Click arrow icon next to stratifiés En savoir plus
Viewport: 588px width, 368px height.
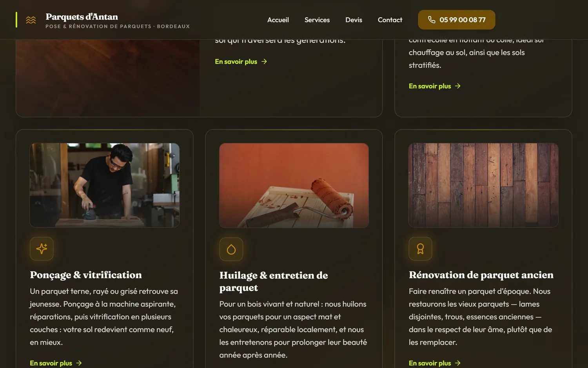(x=458, y=86)
